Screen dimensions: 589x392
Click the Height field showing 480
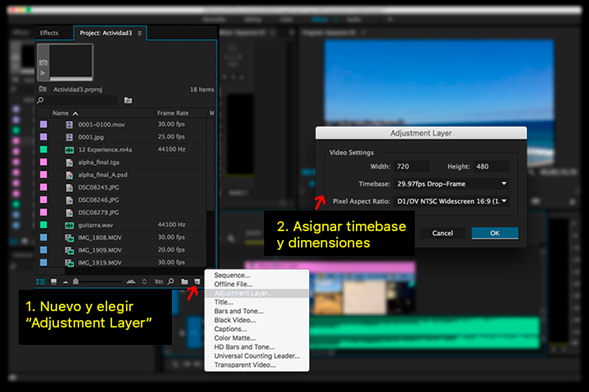click(491, 166)
